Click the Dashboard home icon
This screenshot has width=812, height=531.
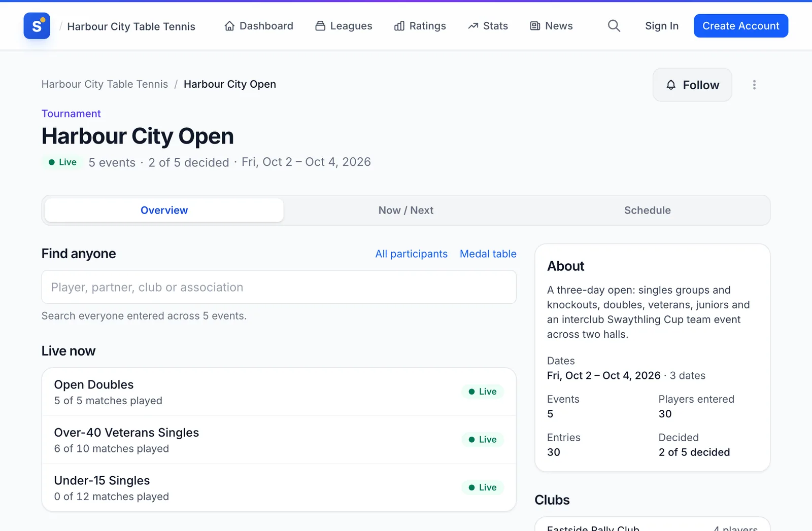[229, 26]
